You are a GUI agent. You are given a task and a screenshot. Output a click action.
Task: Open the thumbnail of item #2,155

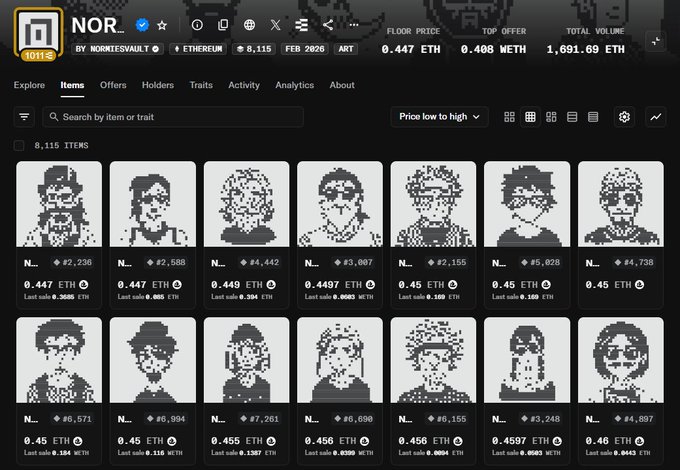[433, 204]
